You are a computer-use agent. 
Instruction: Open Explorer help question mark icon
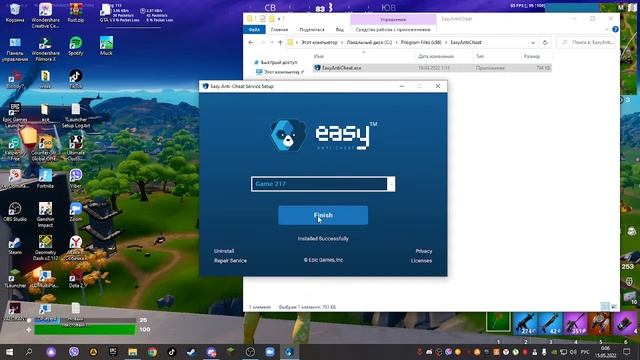[x=615, y=29]
